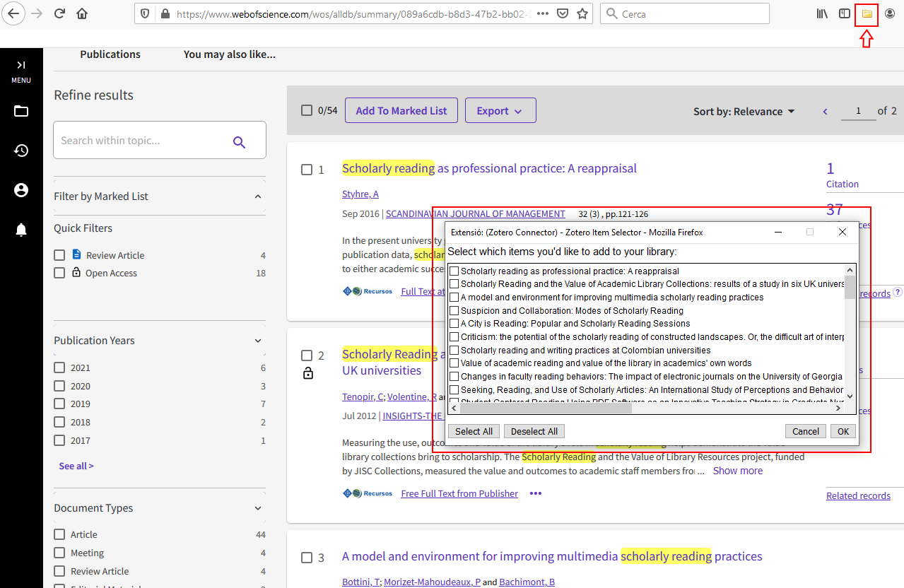Open Firefox library icon
Screen dimensions: 904x588
click(x=822, y=13)
